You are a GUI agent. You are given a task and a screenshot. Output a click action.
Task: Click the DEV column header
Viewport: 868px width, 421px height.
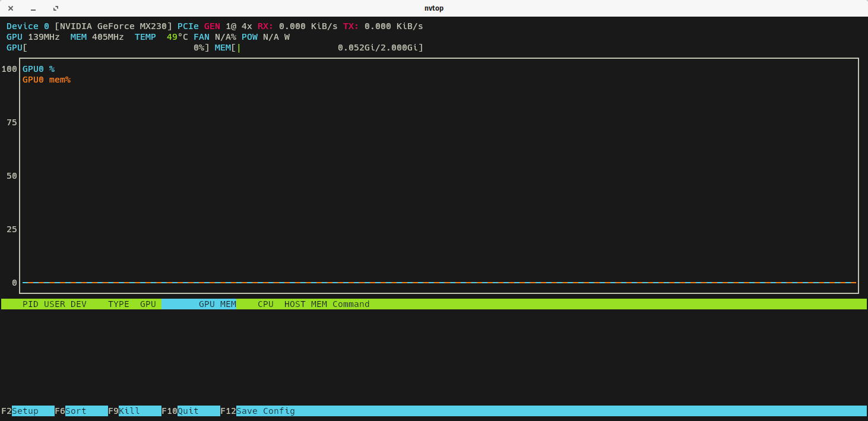pos(78,304)
